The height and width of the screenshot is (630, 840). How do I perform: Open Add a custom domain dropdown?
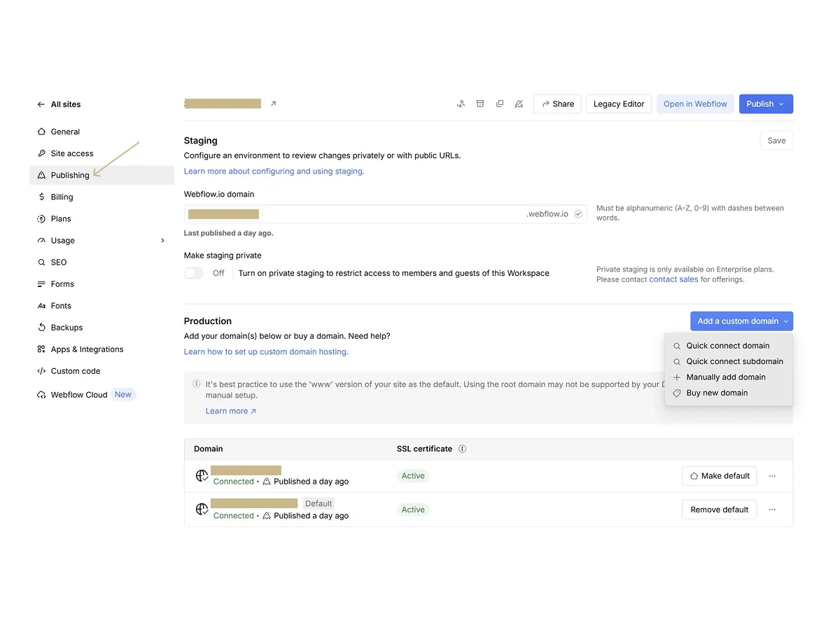click(x=741, y=321)
